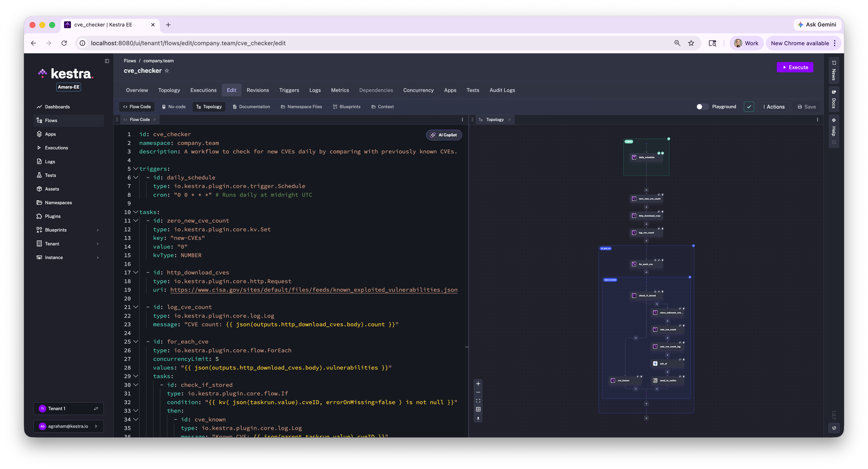Open a new browser tab
This screenshot has height=469, width=868.
point(168,25)
